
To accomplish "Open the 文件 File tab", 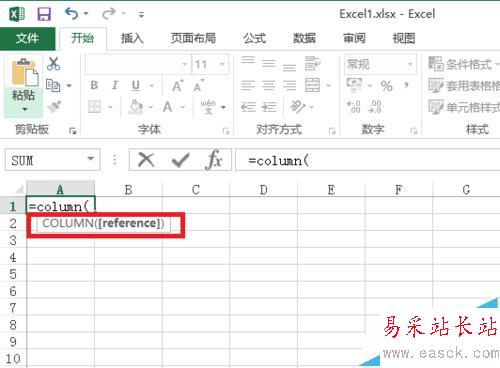I will point(28,38).
